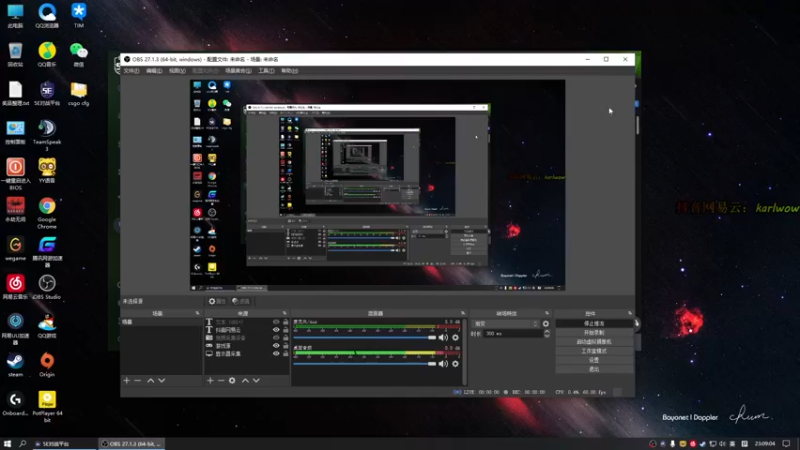Toggle visibility of 抖音网易云 text source

pos(276,330)
